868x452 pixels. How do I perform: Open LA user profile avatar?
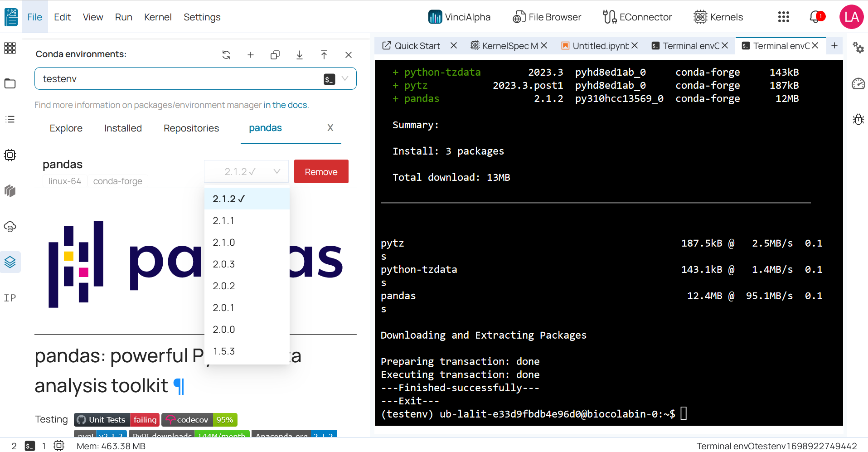click(851, 17)
